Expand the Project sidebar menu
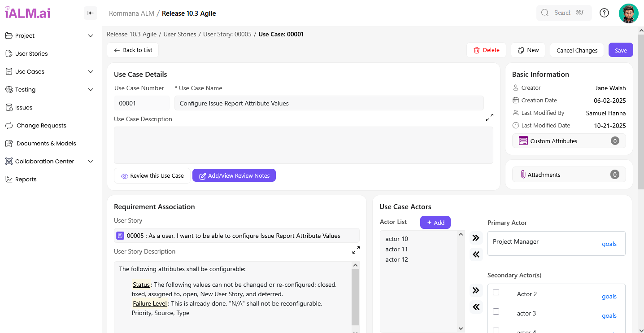Viewport: 644px width, 333px height. point(91,36)
